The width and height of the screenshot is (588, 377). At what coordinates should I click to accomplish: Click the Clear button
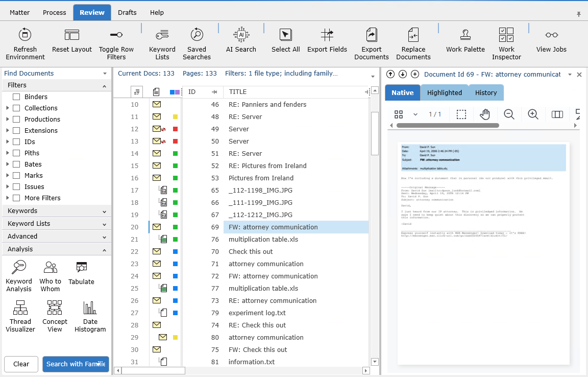21,364
